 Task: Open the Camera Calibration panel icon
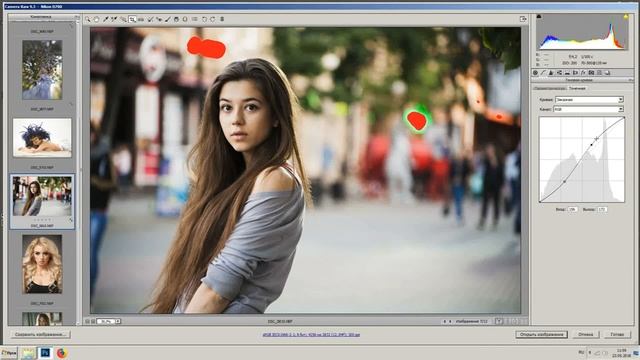click(x=591, y=73)
